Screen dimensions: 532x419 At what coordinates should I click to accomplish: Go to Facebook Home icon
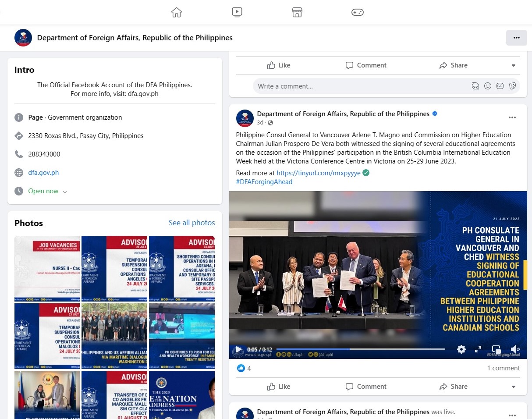tap(177, 12)
